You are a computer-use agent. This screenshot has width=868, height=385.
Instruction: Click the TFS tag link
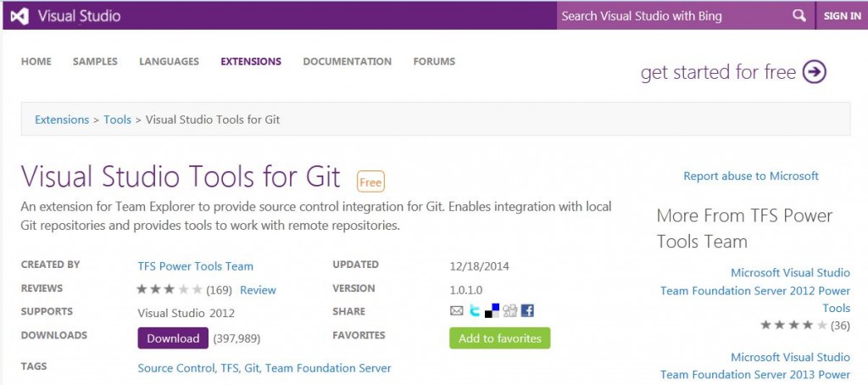point(231,368)
